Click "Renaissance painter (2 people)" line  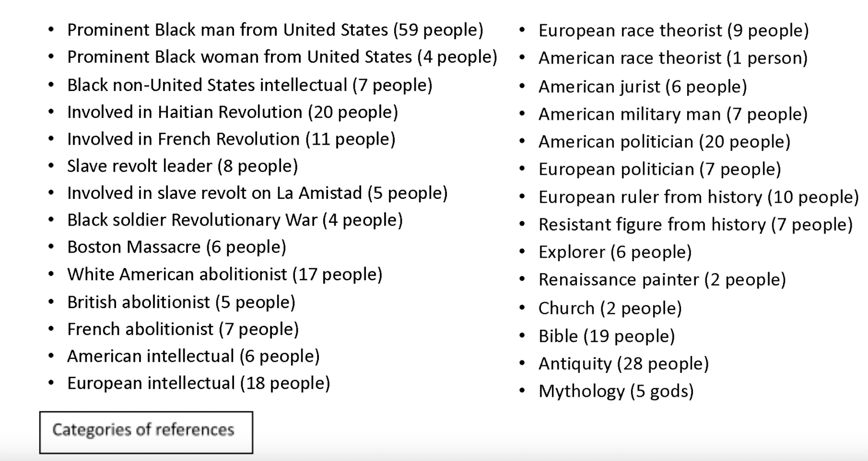point(662,280)
